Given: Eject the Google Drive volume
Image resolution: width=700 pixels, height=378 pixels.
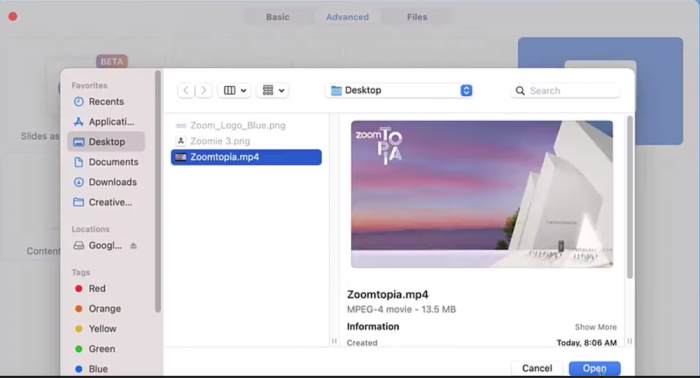Looking at the screenshot, I should 133,245.
